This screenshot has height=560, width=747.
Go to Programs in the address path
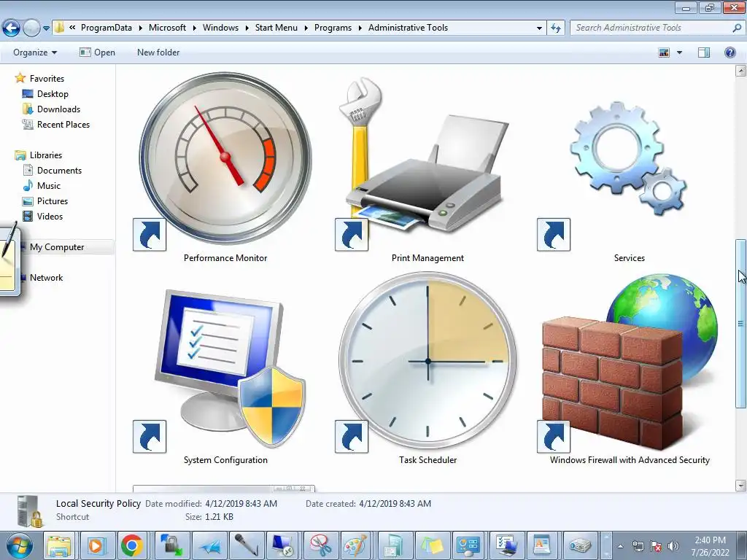click(x=333, y=28)
